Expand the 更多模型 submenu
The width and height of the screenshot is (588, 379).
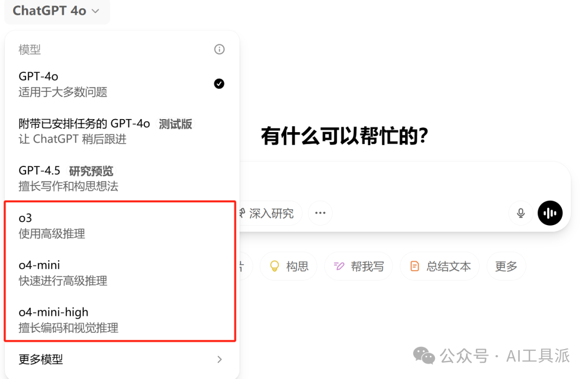122,359
